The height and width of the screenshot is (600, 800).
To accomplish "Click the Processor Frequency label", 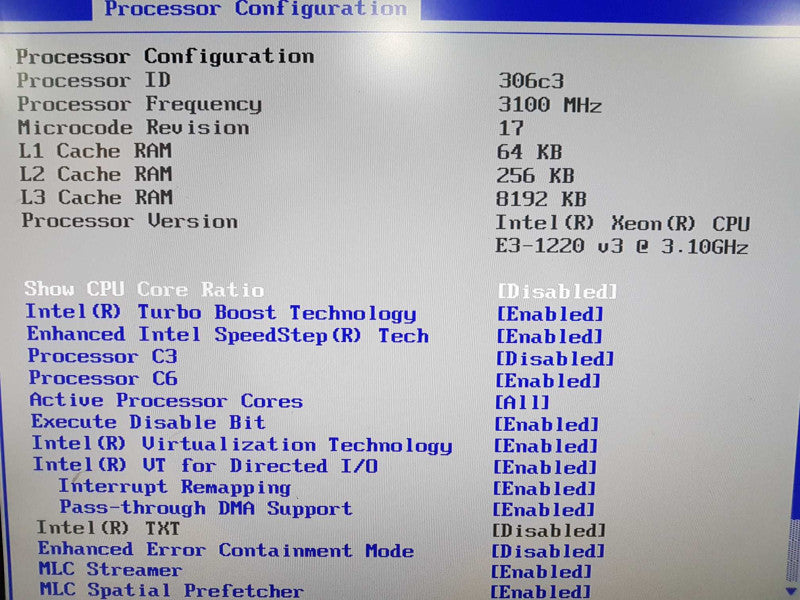I will [x=140, y=104].
